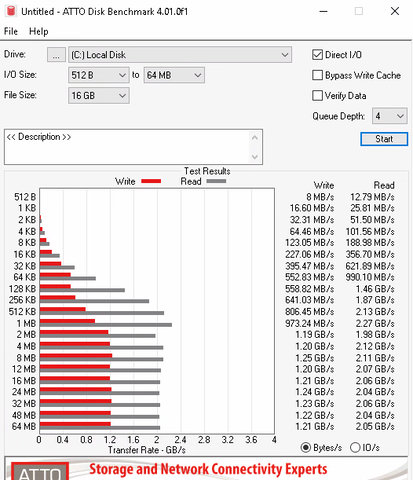The width and height of the screenshot is (413, 480).
Task: Click the 2 MB read value 1.98 GB/s
Action: coord(375,335)
